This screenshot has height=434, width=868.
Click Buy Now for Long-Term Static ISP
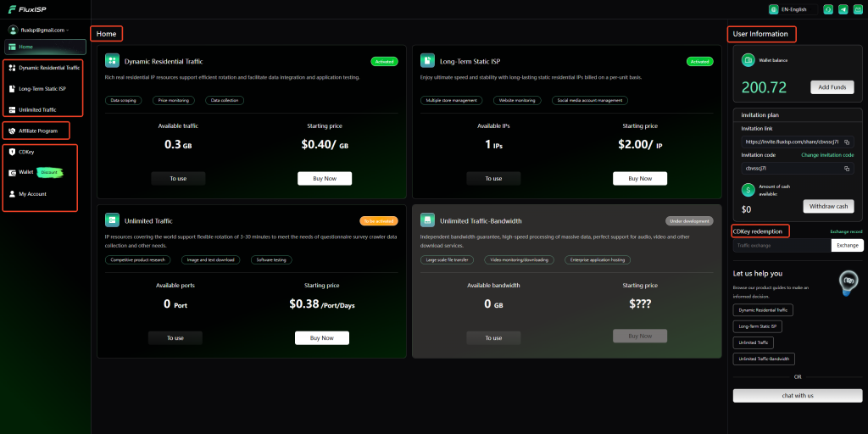coord(639,178)
